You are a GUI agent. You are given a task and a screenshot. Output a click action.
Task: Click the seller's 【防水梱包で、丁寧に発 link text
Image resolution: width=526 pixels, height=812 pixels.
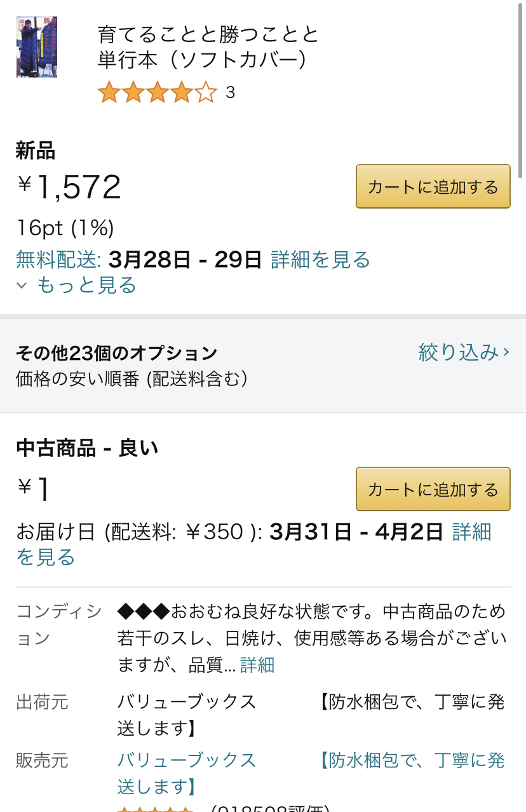[412, 760]
